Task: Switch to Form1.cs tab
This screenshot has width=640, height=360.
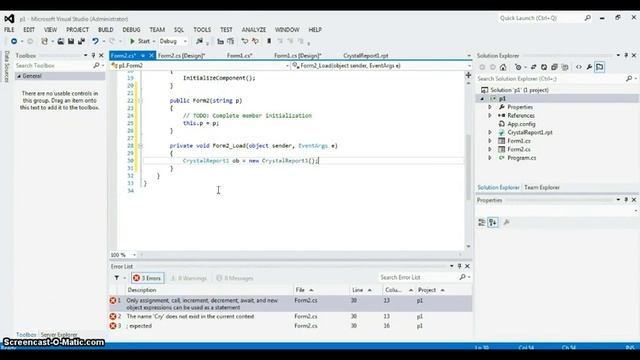Action: click(240, 56)
